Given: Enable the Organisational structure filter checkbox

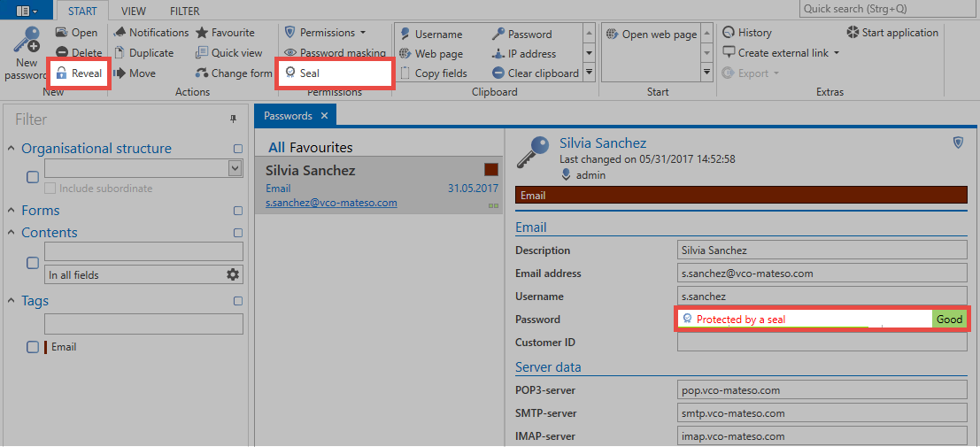Looking at the screenshot, I should coord(33,177).
